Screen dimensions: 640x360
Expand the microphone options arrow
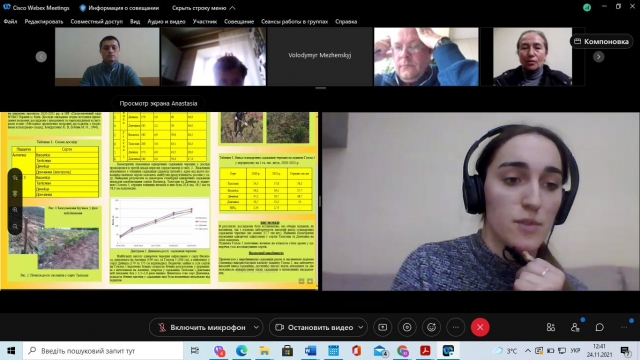tap(256, 327)
